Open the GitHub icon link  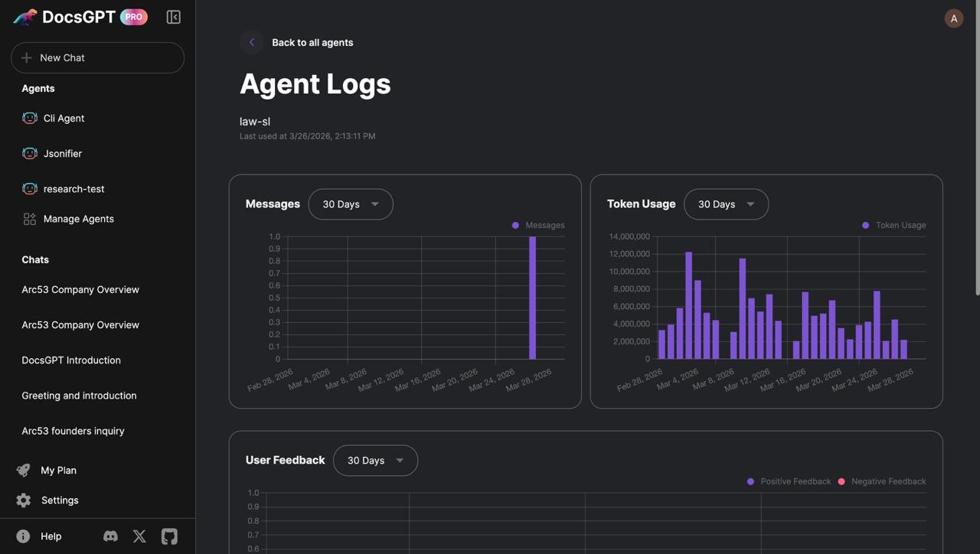[169, 536]
